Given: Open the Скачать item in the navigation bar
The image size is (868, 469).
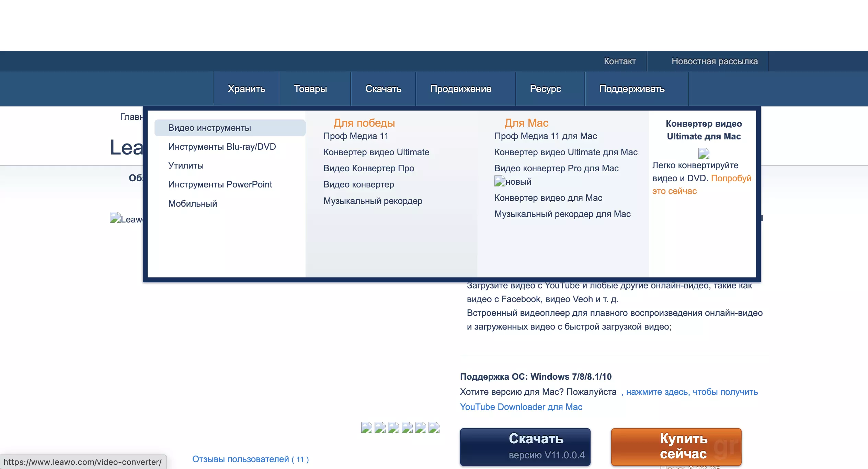Looking at the screenshot, I should pyautogui.click(x=383, y=89).
